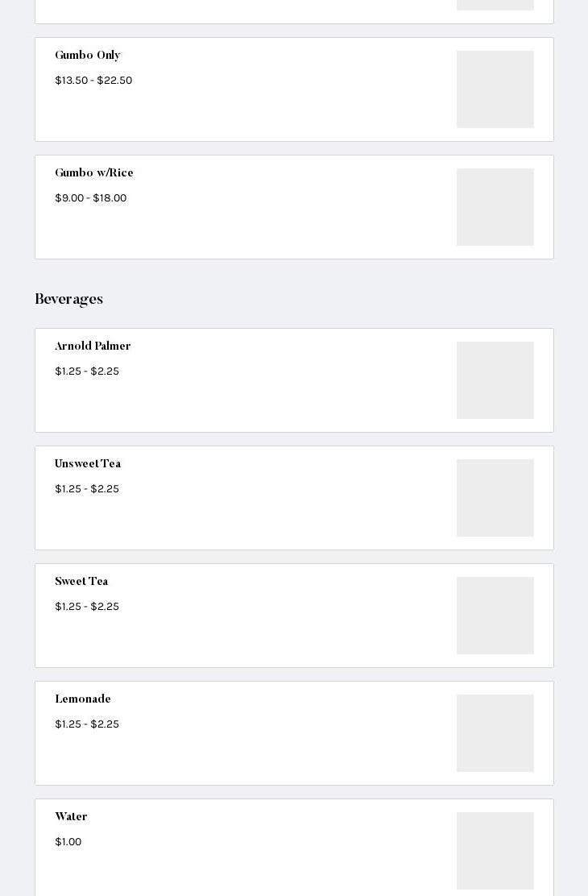Choose the Lemonade beverage title
This screenshot has height=896, width=588.
tap(83, 699)
